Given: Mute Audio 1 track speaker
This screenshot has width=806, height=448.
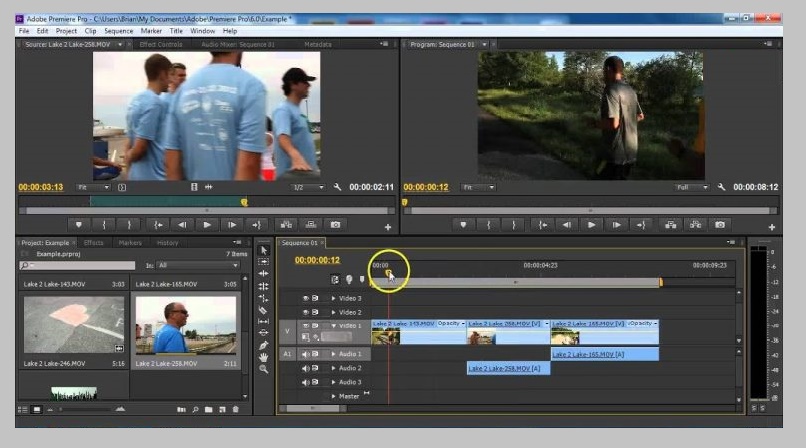Looking at the screenshot, I should point(305,354).
